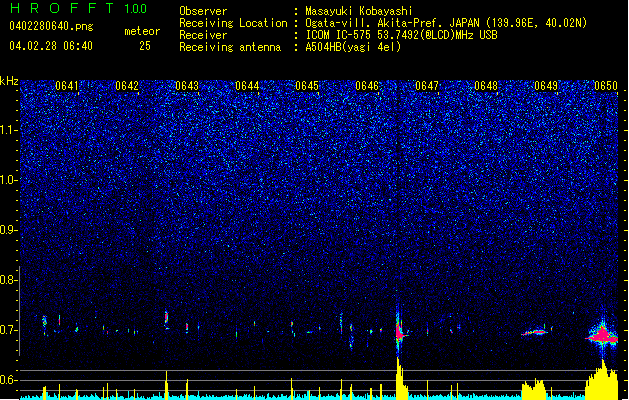Click the 0643 time marker
629x400 pixels.
click(187, 86)
